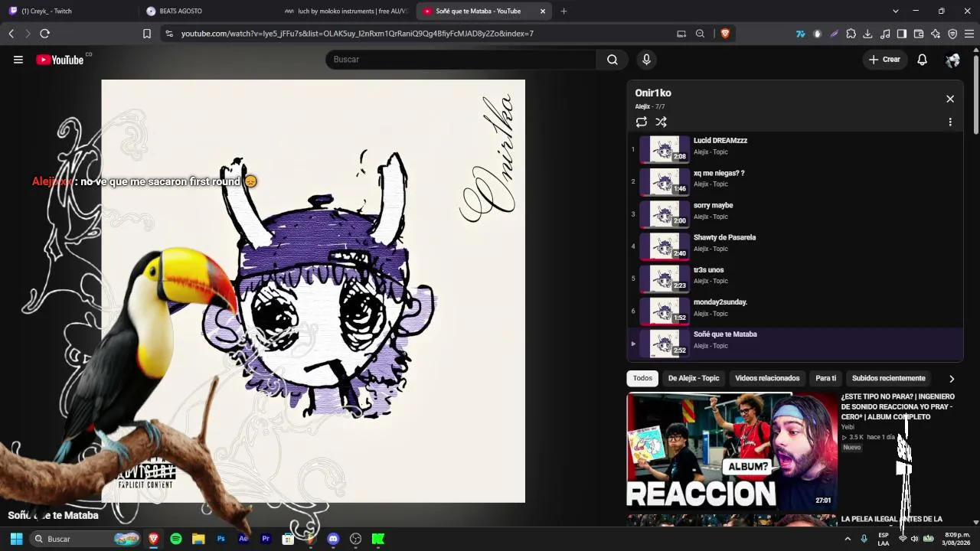
Task: Open the volume control in system tray
Action: tap(914, 539)
